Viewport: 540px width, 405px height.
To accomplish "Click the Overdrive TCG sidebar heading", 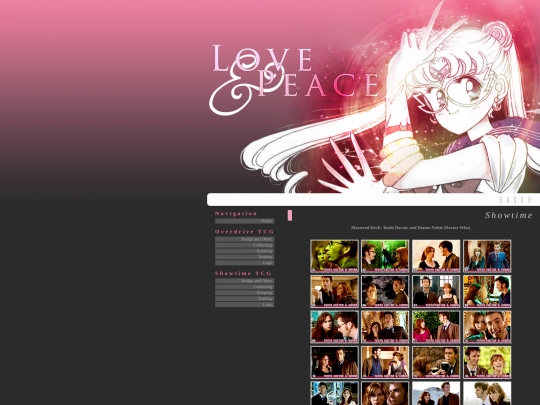I will (x=245, y=231).
